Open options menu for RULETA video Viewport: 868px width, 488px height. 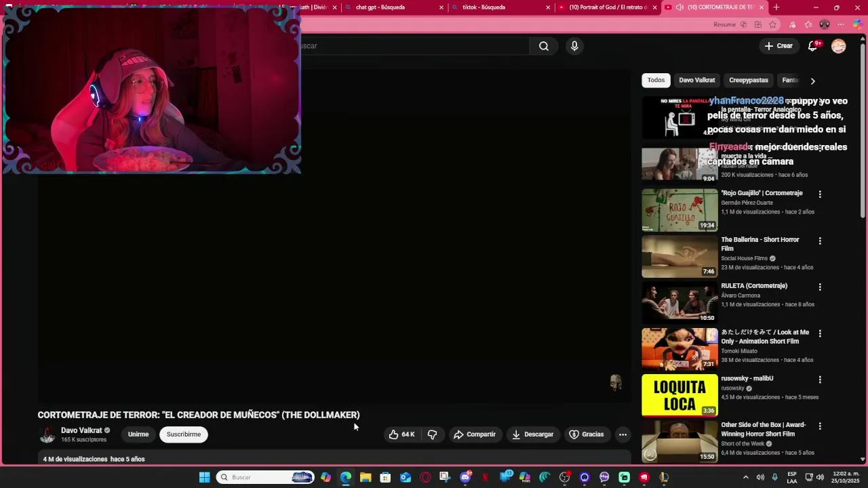[x=820, y=287]
